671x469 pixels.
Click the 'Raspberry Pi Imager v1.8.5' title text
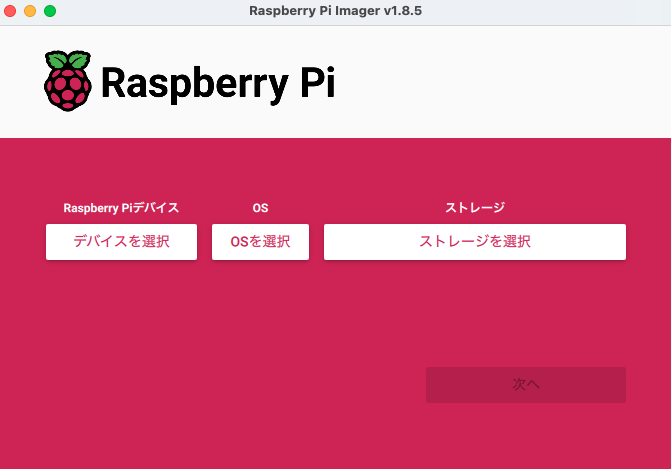[x=335, y=10]
